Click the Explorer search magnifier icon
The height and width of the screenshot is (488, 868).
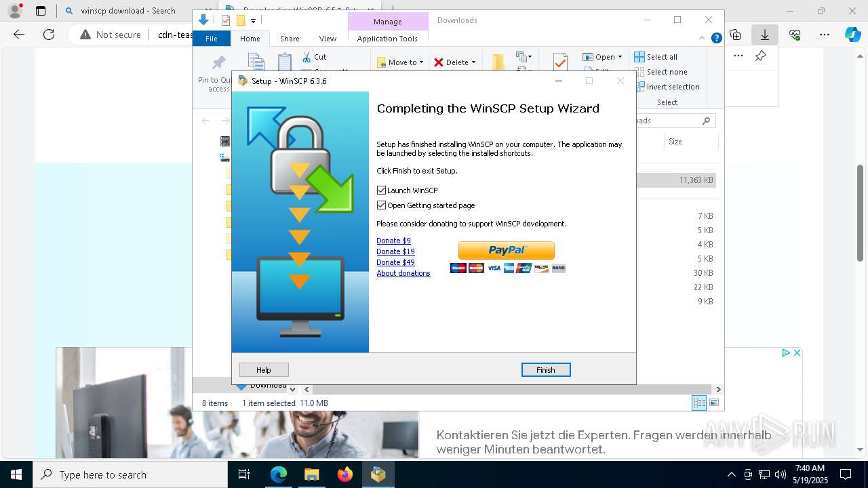tap(706, 121)
